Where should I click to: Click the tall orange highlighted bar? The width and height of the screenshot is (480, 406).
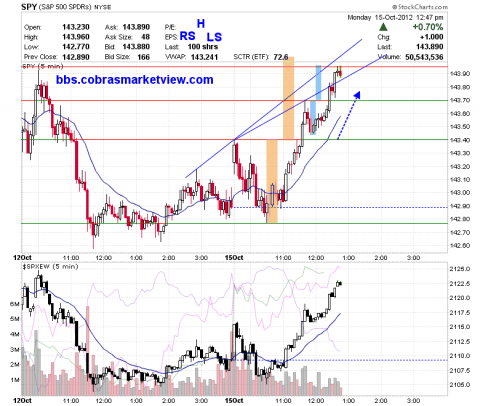pos(289,98)
